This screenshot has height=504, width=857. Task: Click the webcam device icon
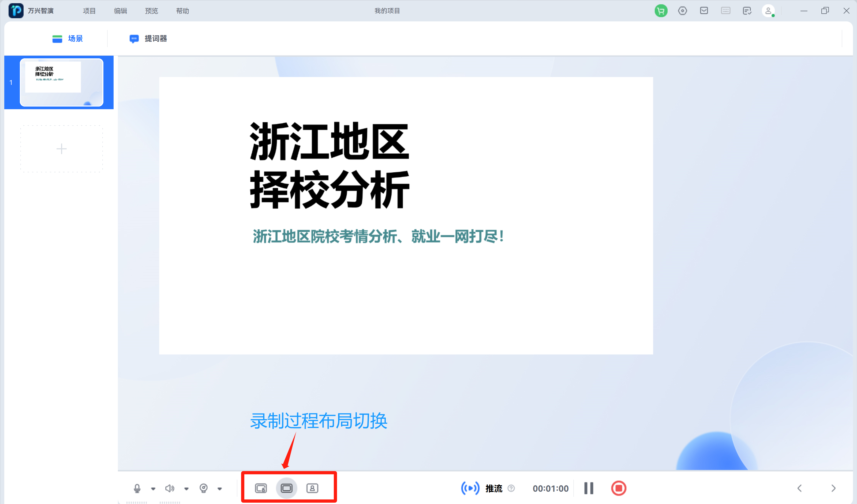(204, 488)
